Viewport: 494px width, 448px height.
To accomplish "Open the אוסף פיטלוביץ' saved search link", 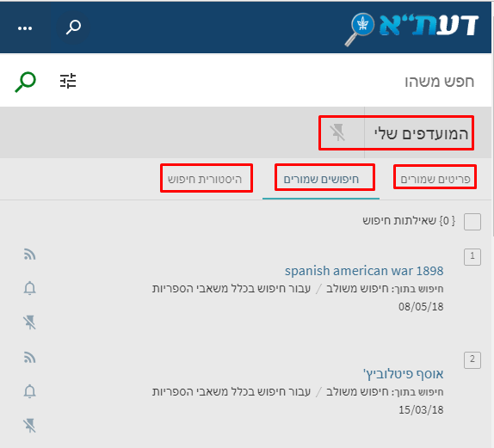I will 404,374.
